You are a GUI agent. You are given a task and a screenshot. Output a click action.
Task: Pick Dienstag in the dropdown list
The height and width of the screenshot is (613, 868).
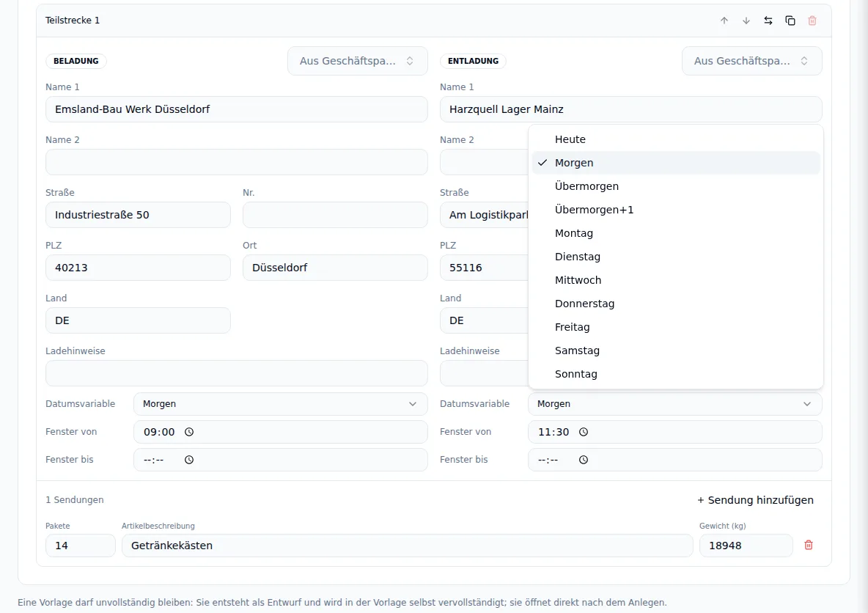676,257
